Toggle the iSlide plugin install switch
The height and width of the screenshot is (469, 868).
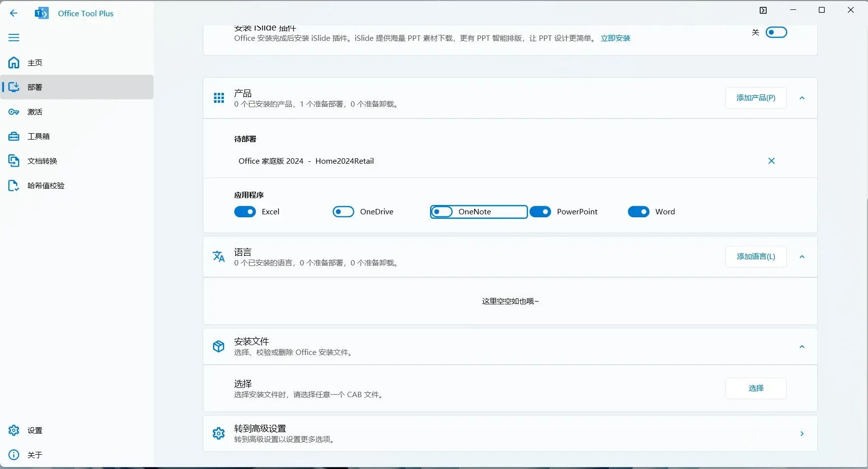(776, 32)
